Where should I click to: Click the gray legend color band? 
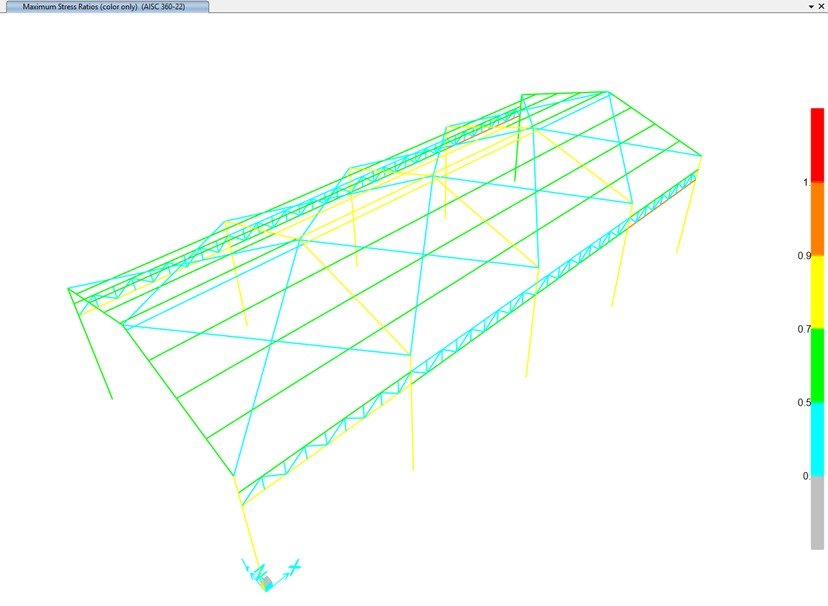point(817,512)
